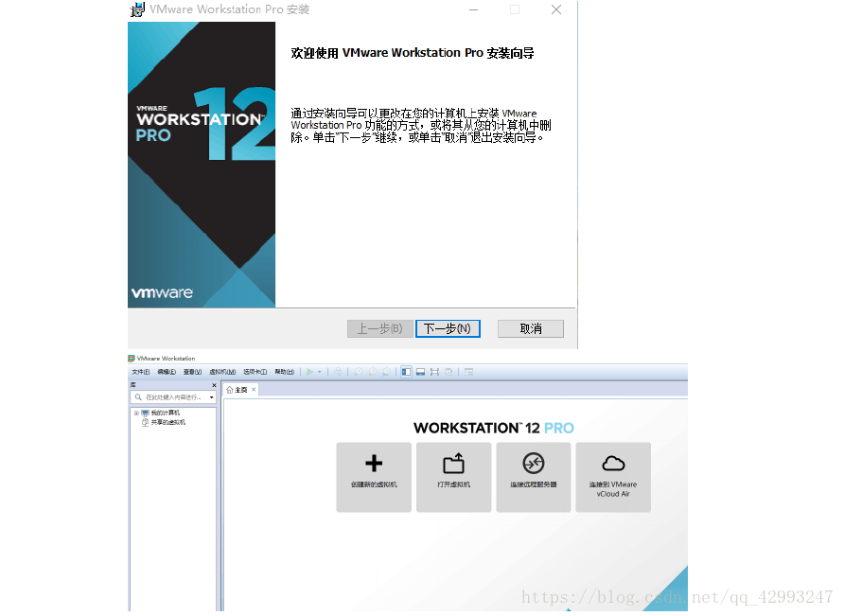This screenshot has width=844, height=616.
Task: Close the 主页 tab
Action: (254, 390)
